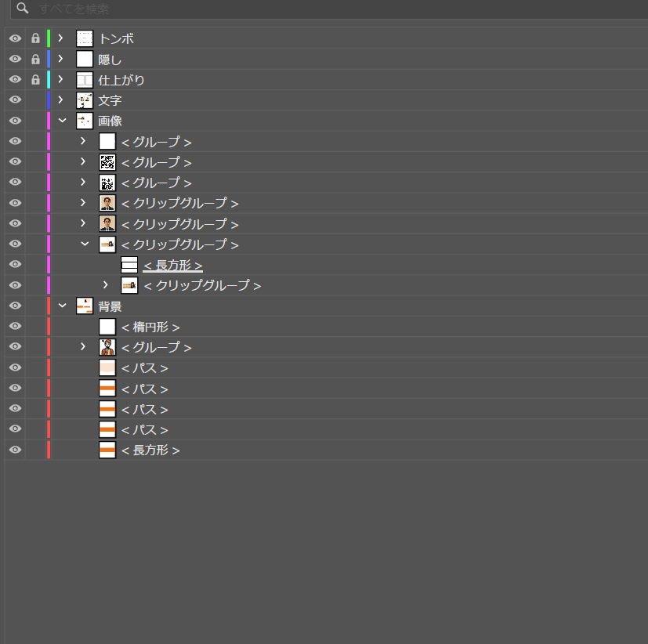Viewport: 648px width, 644px height.
Task: Click the 画像 layer thumbnail icon
Action: (85, 121)
